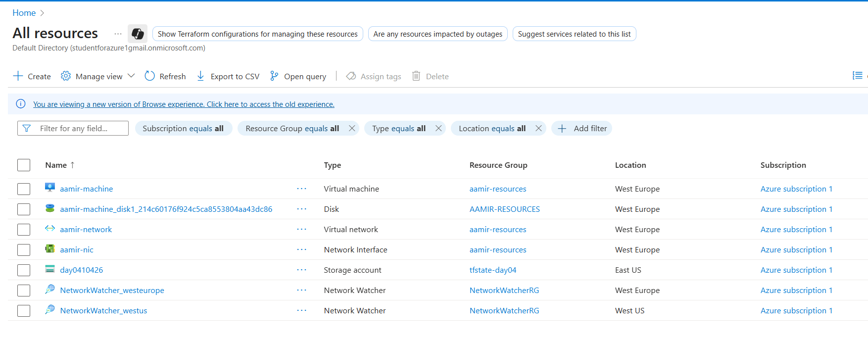Select the checkbox for aamir-network
Screen dimensions: 868x343
[24, 230]
